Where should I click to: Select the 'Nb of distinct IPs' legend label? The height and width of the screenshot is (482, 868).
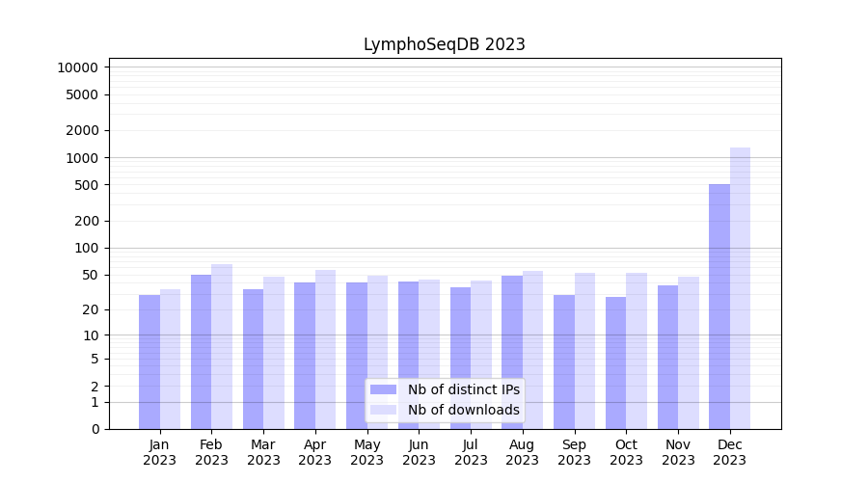pos(463,389)
